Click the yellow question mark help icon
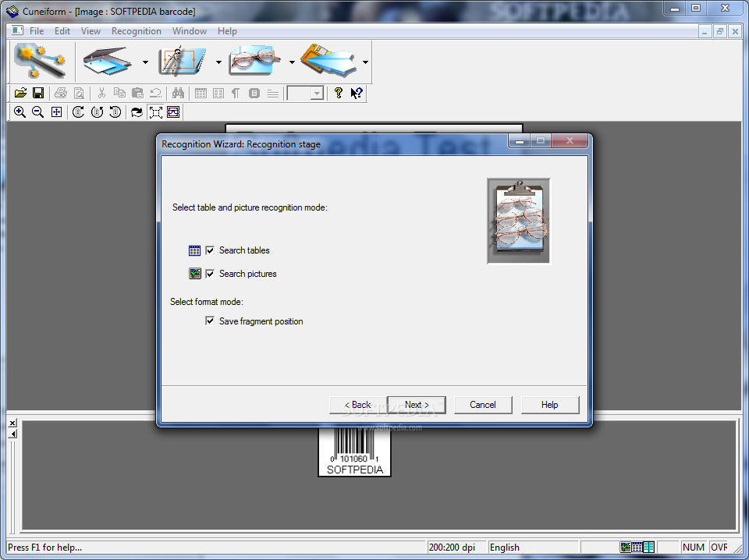The width and height of the screenshot is (749, 560). tap(338, 93)
